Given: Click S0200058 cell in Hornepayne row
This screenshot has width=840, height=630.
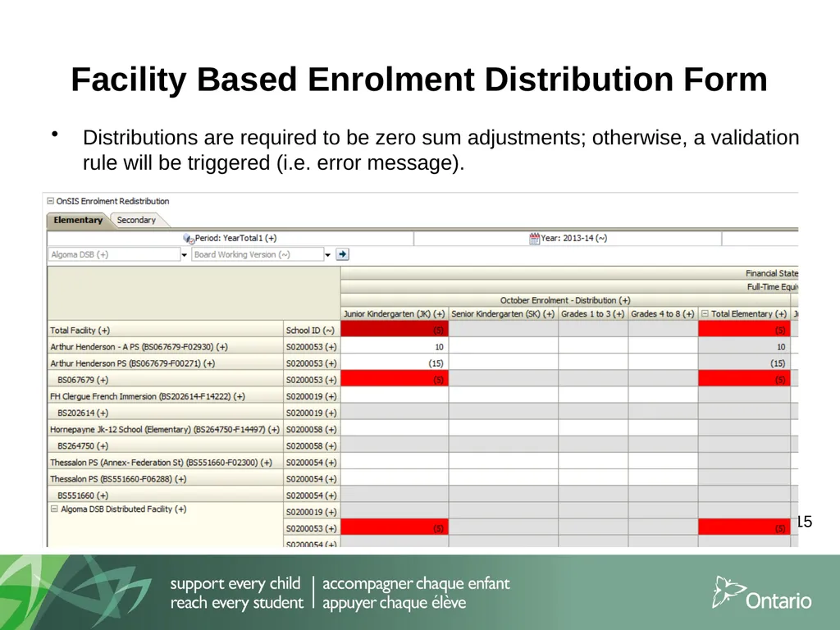Looking at the screenshot, I should point(311,430).
